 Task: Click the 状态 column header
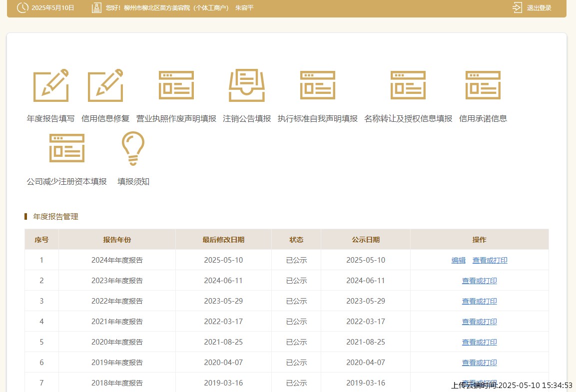click(296, 240)
